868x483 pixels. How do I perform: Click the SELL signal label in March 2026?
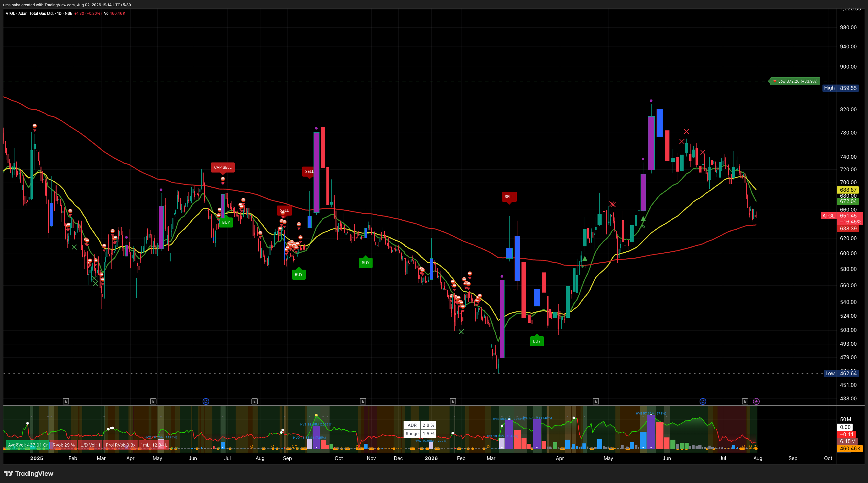click(x=509, y=196)
